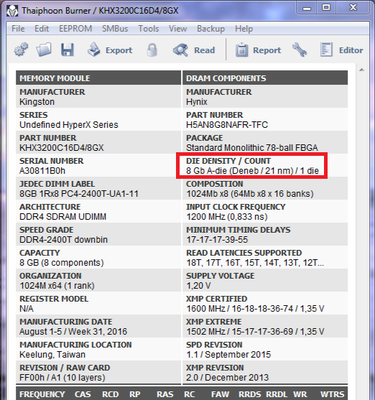Select DRAM part number H5AN8G8NAFR-TFC
Image resolution: width=375 pixels, height=400 pixels.
[227, 125]
